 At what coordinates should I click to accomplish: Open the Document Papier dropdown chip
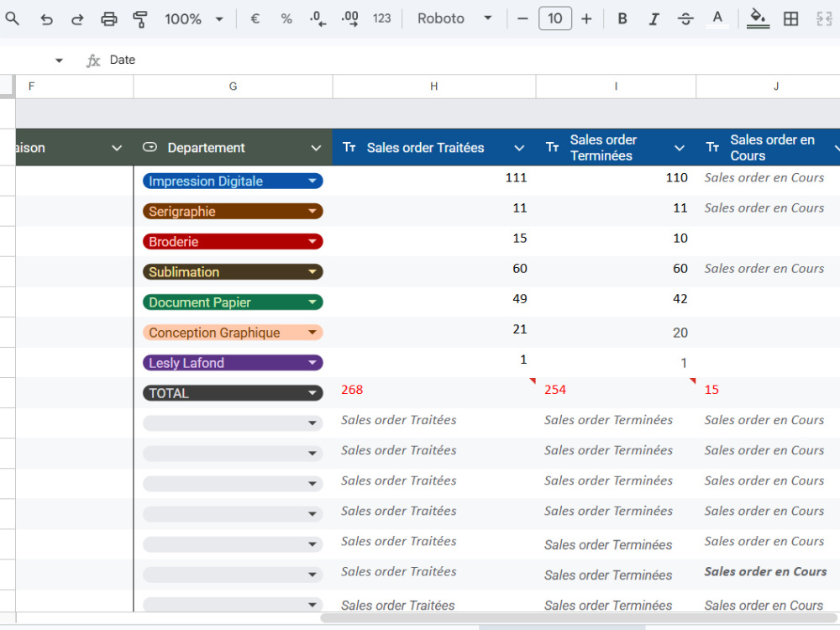233,302
